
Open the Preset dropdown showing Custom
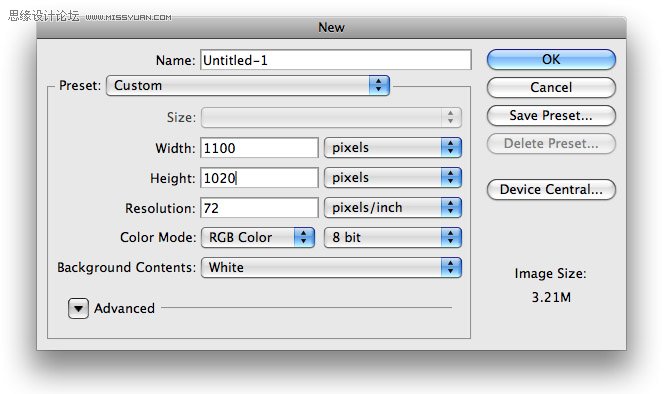coord(248,86)
